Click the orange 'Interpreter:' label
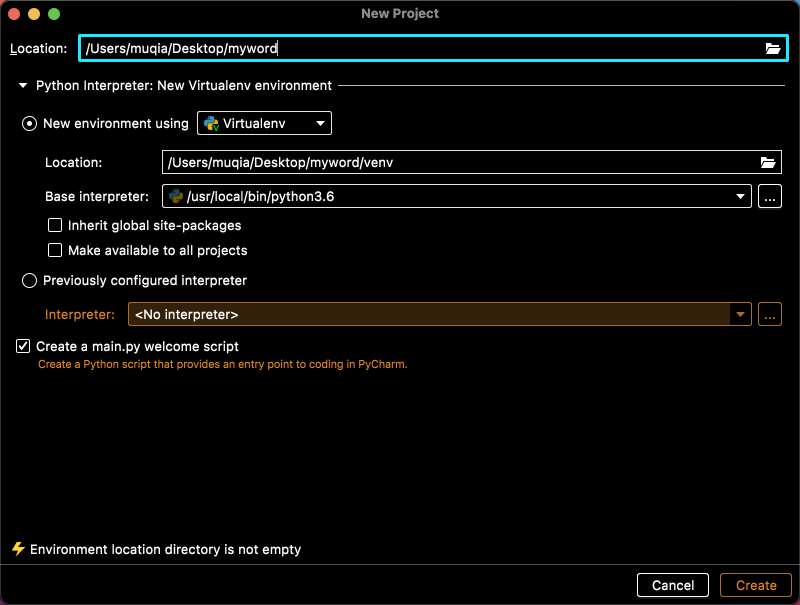The height and width of the screenshot is (605, 800). point(80,315)
